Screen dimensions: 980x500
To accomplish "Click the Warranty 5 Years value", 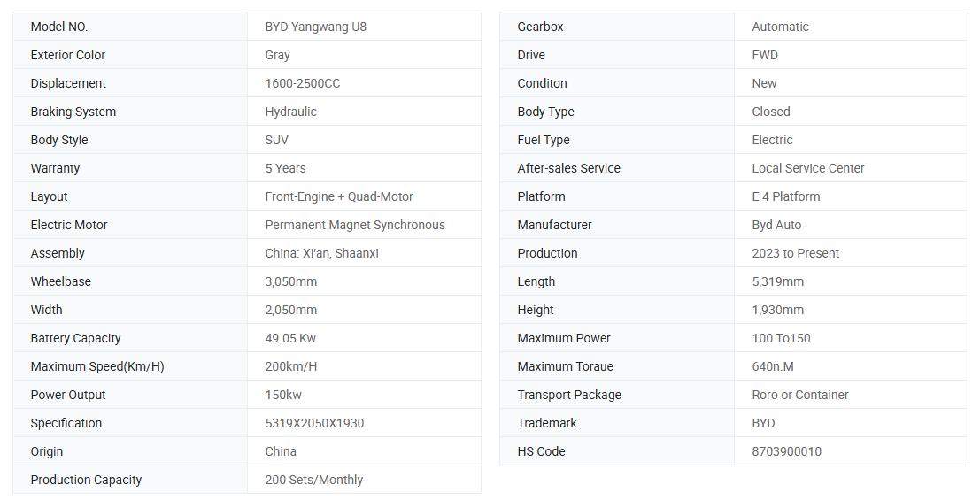I will [x=286, y=168].
